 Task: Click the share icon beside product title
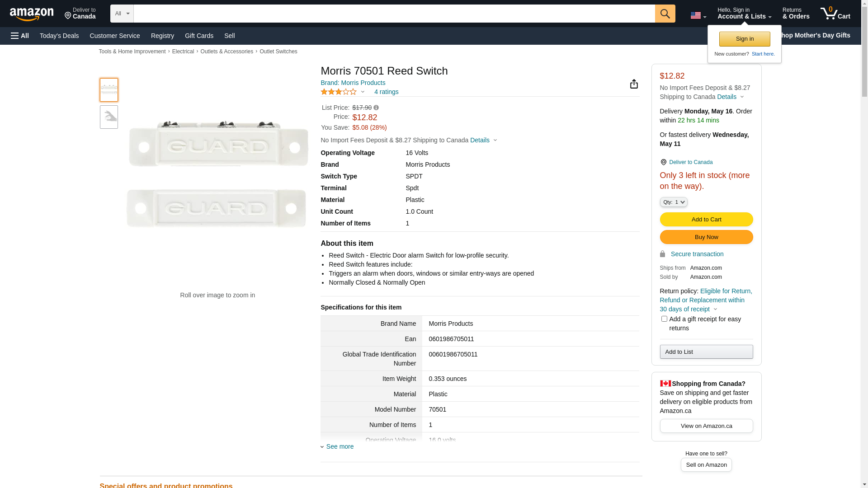click(634, 84)
